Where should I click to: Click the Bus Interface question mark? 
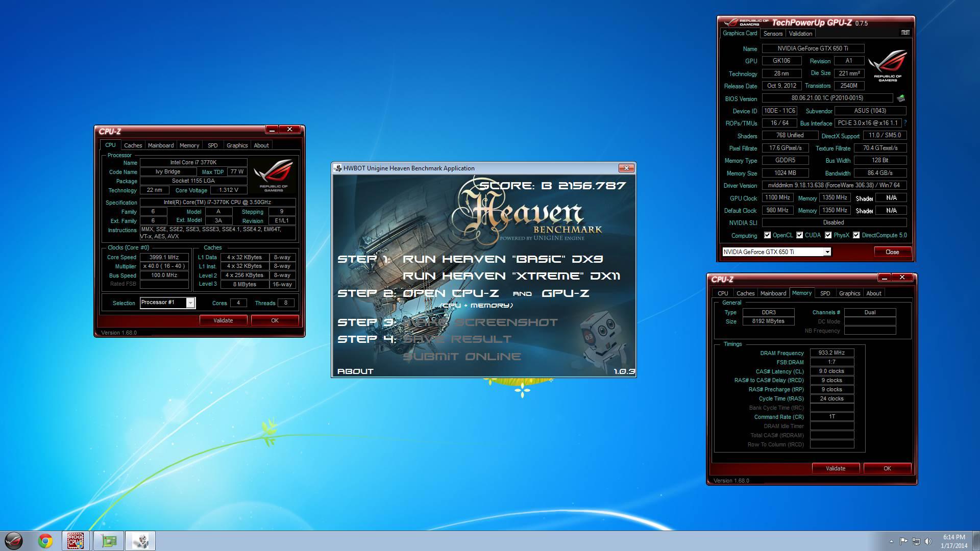(x=905, y=123)
